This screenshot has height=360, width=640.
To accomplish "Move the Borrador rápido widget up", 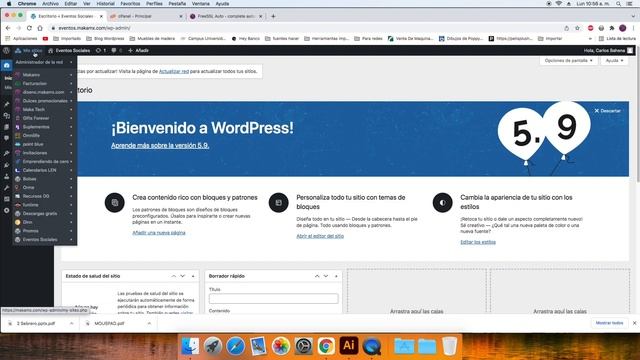I will point(317,276).
